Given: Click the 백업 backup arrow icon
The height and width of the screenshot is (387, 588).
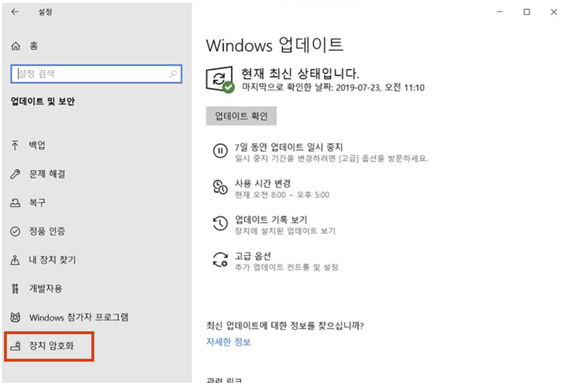Looking at the screenshot, I should click(16, 145).
